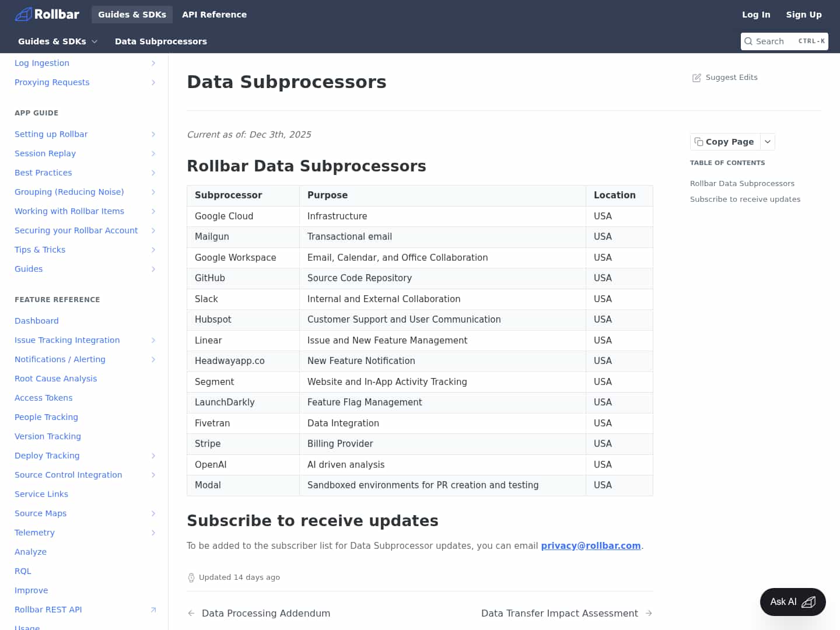This screenshot has height=630, width=840.
Task: Expand the Session Replay sidebar section
Action: [x=153, y=153]
